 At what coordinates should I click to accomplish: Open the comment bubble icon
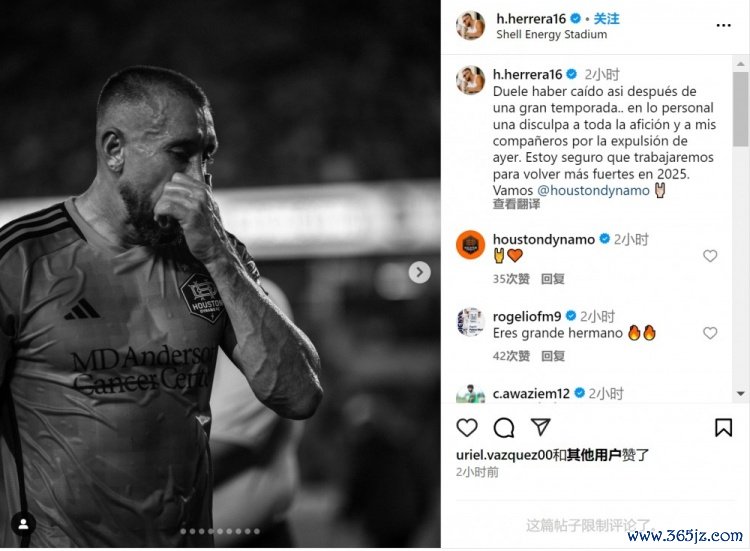click(x=504, y=428)
